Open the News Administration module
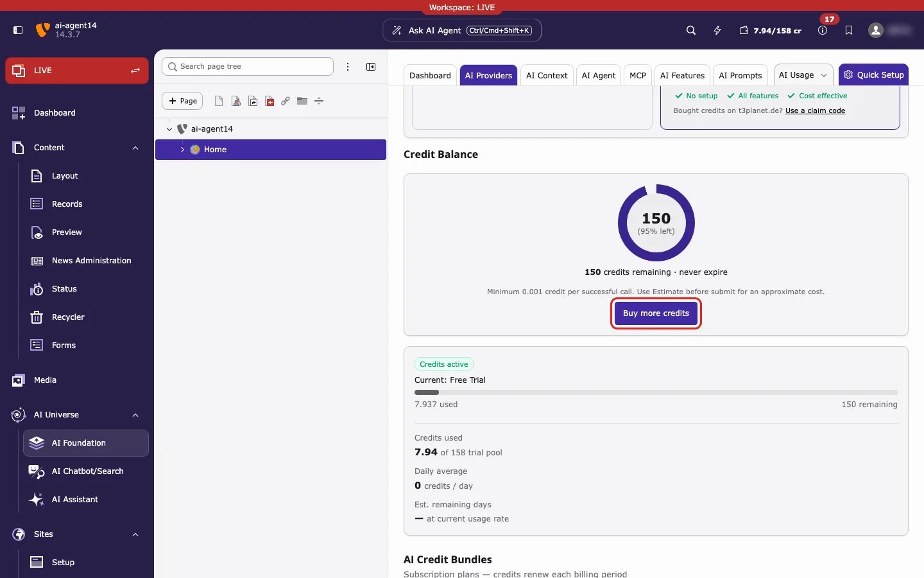Viewport: 924px width, 578px height. 86,261
